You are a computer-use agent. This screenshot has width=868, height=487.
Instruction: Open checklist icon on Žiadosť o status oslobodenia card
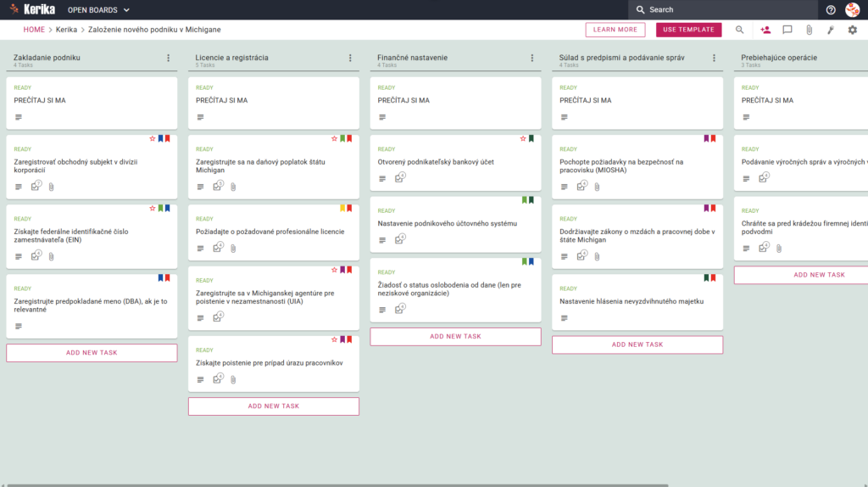(400, 309)
